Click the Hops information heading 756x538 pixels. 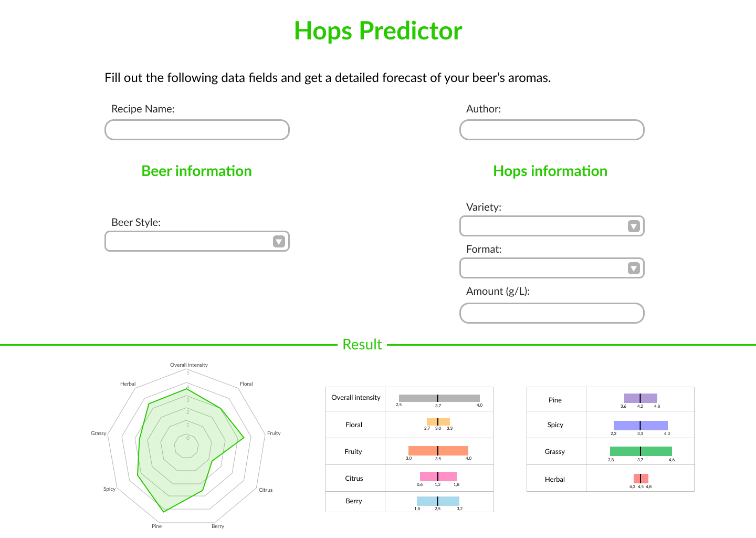tap(550, 171)
